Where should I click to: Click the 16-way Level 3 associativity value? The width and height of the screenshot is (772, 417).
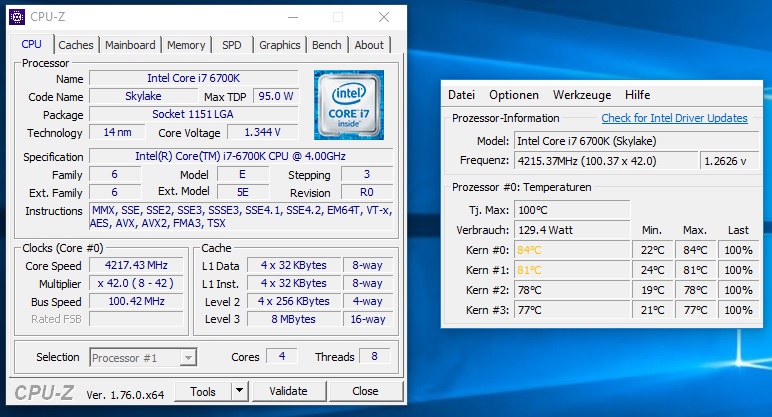[x=368, y=319]
